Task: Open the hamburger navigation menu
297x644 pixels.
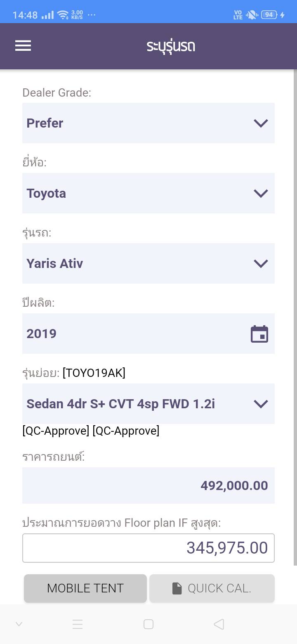Action: [23, 45]
